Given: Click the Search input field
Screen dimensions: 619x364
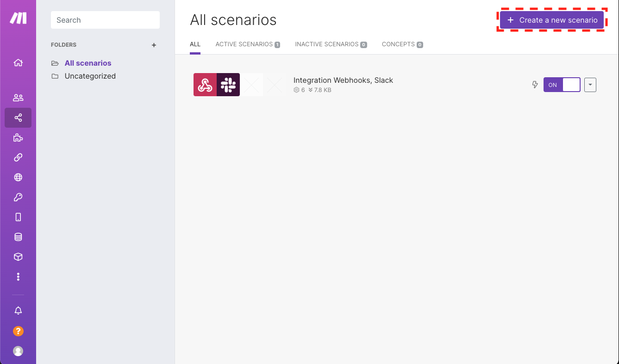Looking at the screenshot, I should 105,20.
